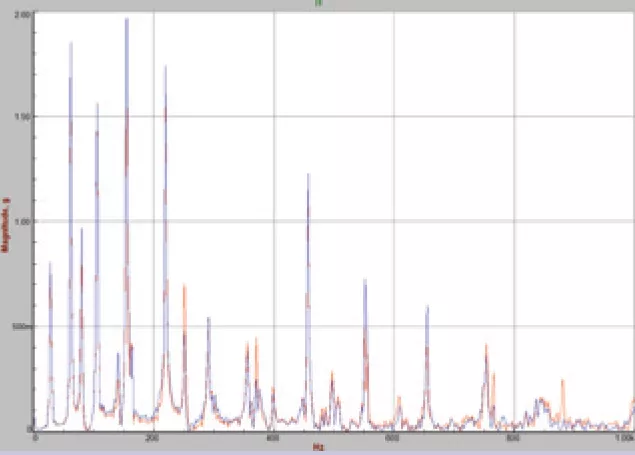Click the 'Hz' x-axis title
The image size is (635, 455).
pos(319,448)
